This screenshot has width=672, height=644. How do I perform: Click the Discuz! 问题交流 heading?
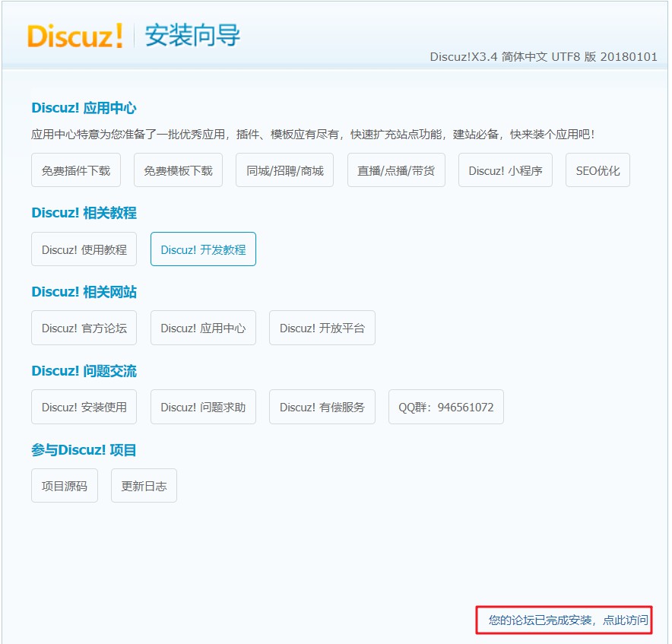(x=84, y=370)
